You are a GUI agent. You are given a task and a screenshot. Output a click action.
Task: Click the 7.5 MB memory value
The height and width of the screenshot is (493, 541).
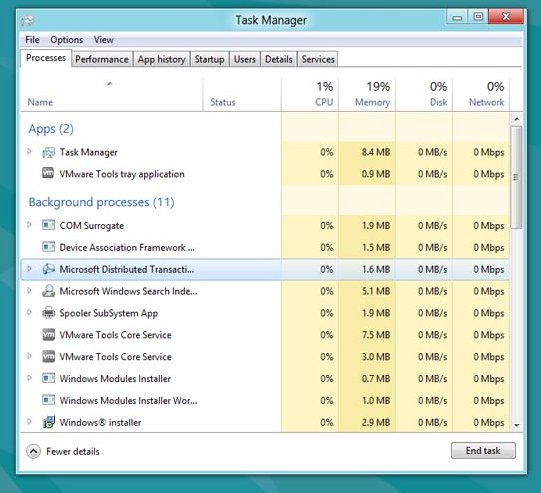376,335
